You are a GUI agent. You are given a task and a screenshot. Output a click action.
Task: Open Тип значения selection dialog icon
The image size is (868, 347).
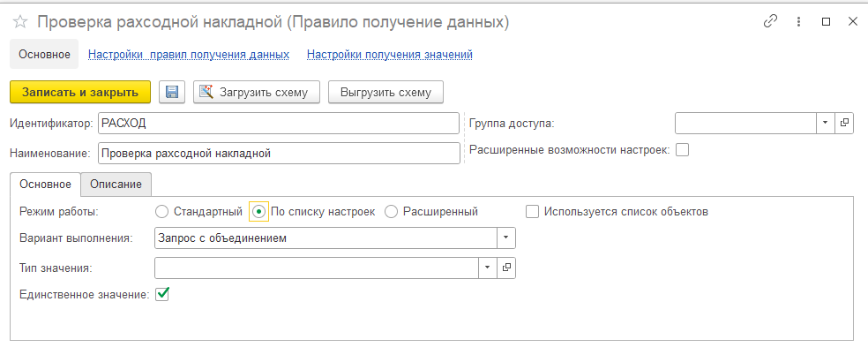tap(506, 268)
